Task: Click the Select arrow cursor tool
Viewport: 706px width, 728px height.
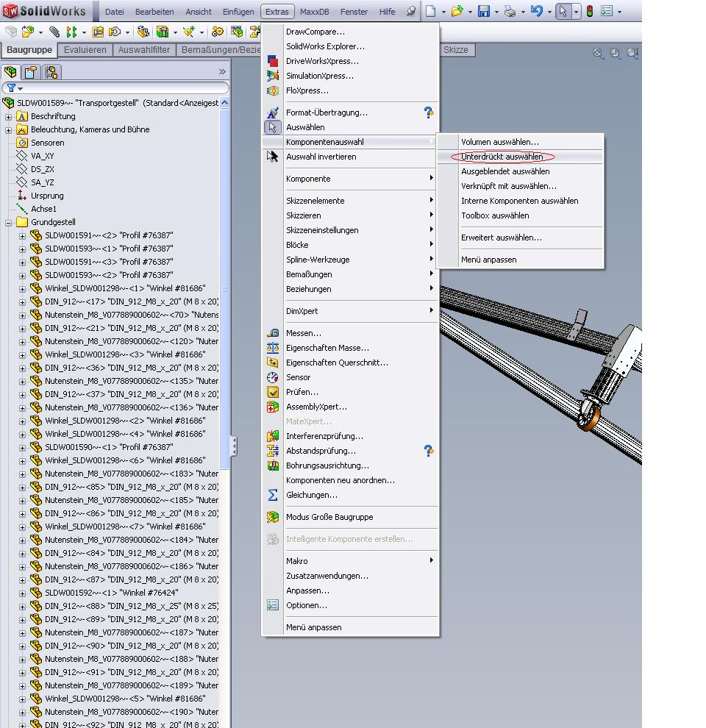Action: pos(563,11)
